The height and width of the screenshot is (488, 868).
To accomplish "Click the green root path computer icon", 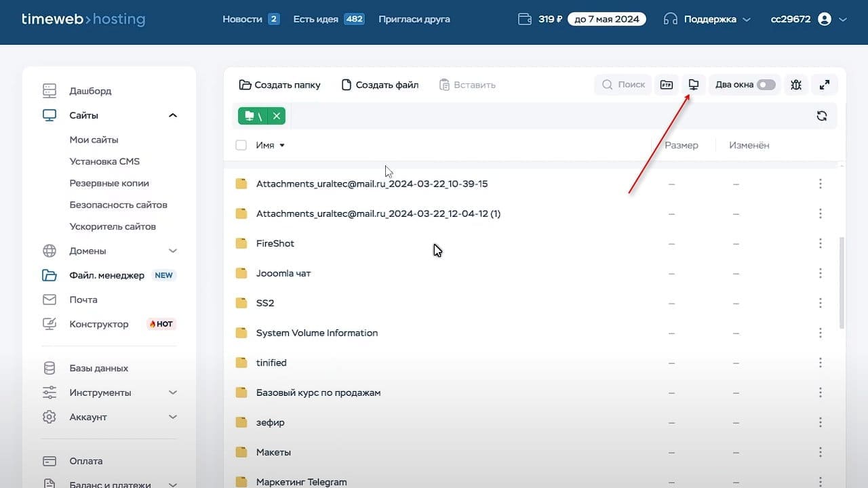I will coord(250,116).
